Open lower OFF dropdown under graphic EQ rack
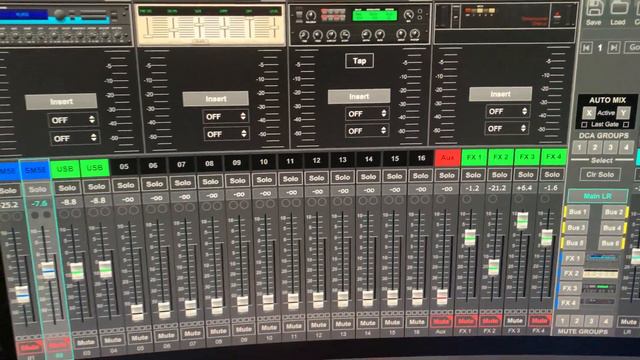This screenshot has width=640, height=360. 226,134
